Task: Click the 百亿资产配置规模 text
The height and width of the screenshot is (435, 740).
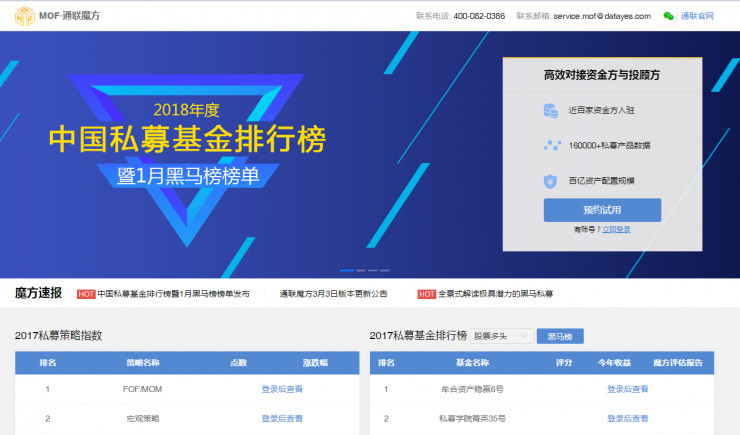Action: [602, 181]
